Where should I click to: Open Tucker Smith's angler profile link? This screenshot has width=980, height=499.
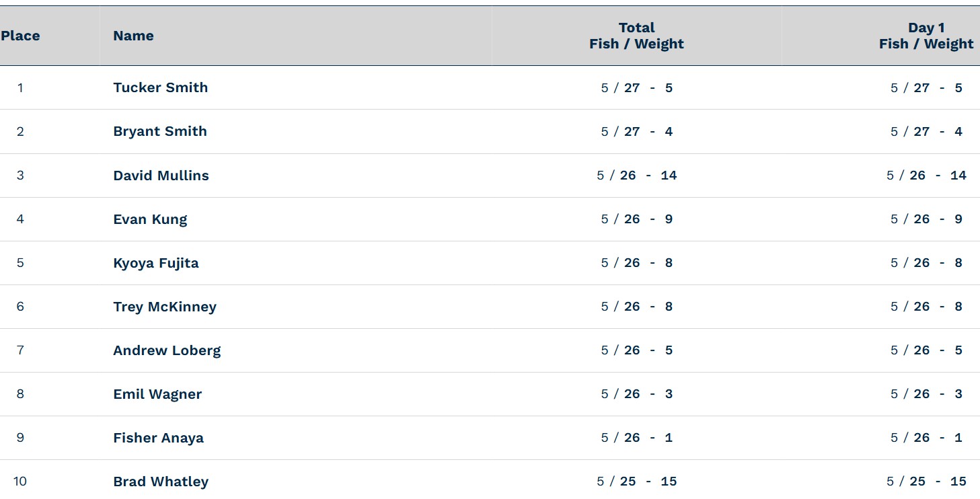[160, 87]
